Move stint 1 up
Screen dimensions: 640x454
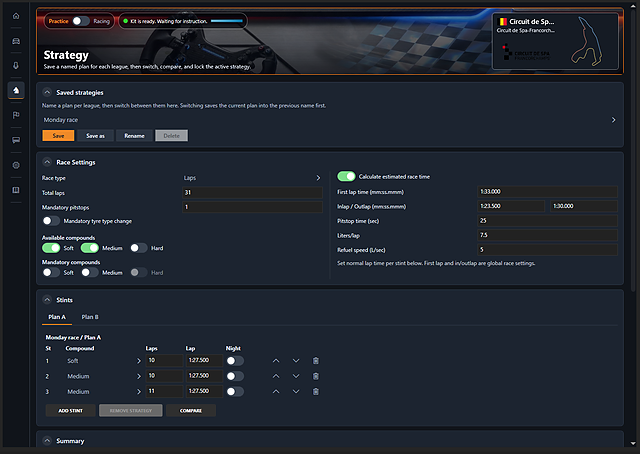coord(276,361)
